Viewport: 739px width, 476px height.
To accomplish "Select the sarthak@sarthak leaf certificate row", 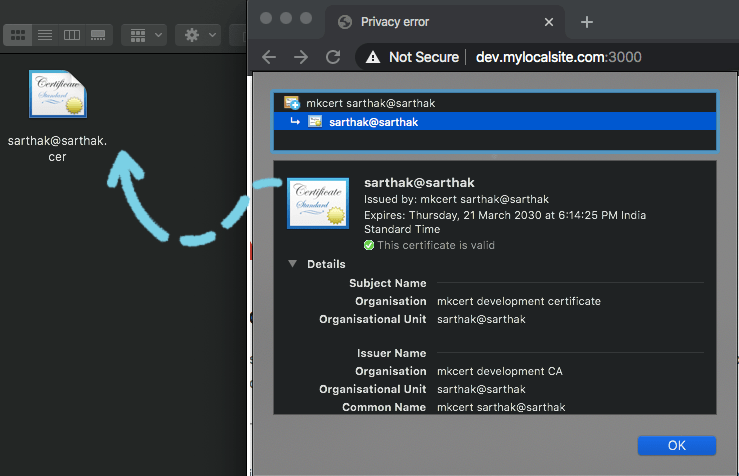I will [495, 122].
